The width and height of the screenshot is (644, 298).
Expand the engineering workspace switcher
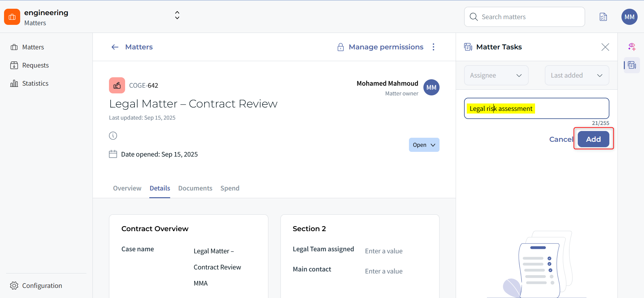[177, 15]
